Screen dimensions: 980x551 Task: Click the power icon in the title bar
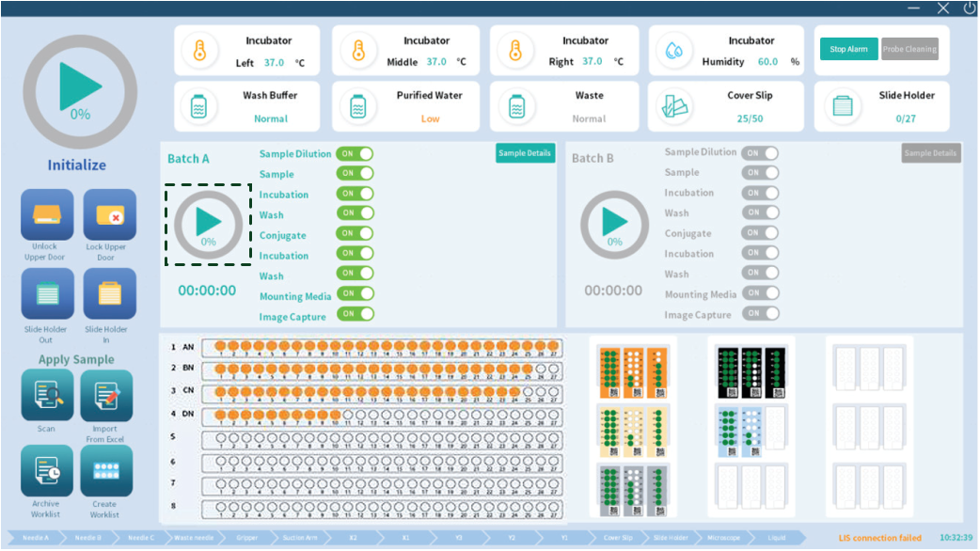(x=970, y=8)
